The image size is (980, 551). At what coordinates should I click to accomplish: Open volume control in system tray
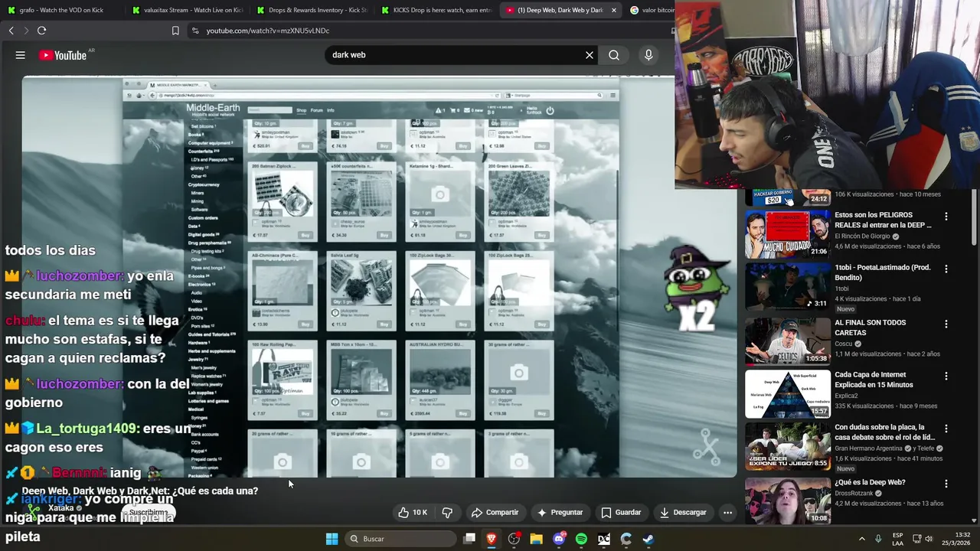tap(929, 539)
